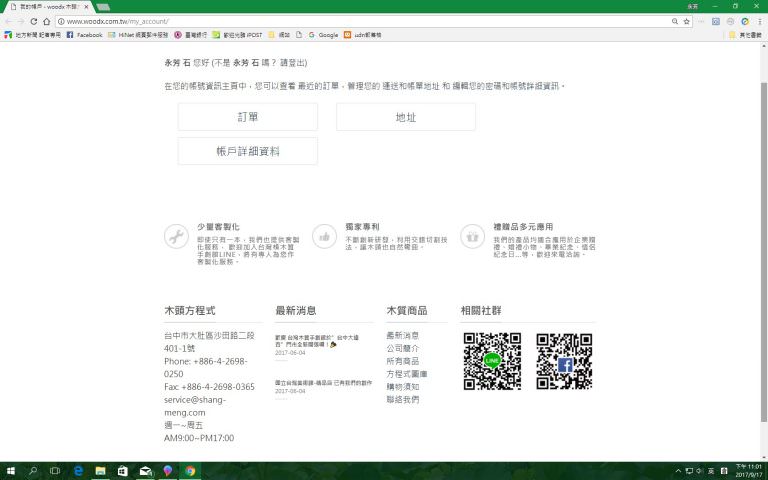Open File Explorer from the taskbar
Viewport: 768px width, 480px height.
click(x=100, y=471)
